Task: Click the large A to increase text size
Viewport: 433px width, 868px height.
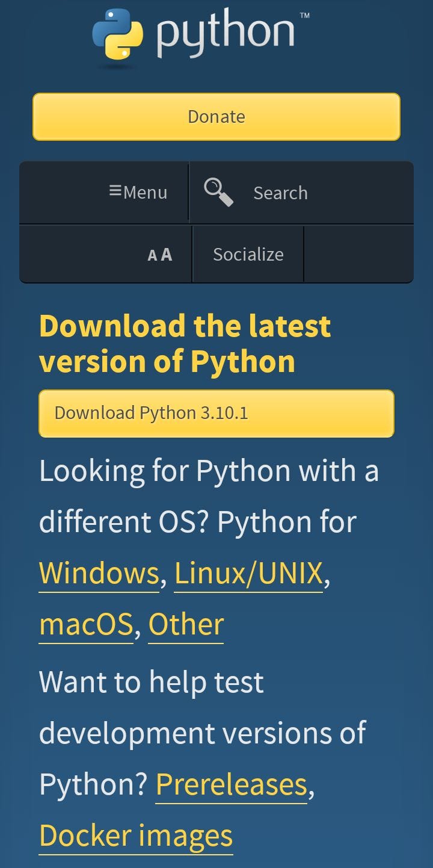Action: 166,254
